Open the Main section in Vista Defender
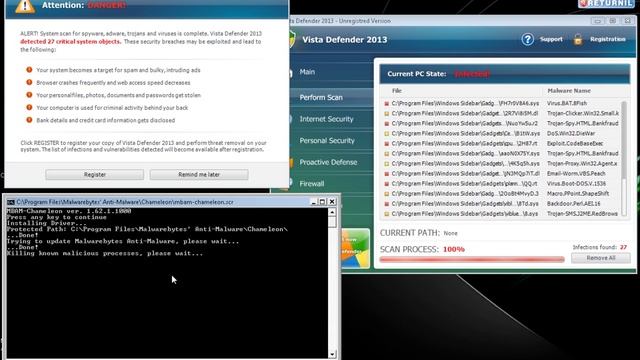 [x=307, y=72]
